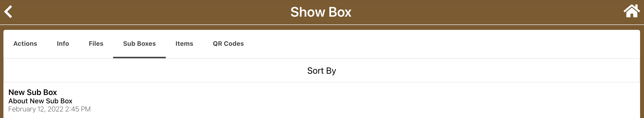Click the Show Box page title
This screenshot has height=118, width=644.
click(321, 12)
